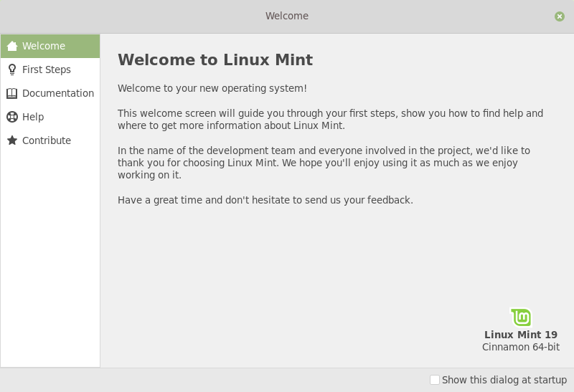Viewport: 574px width, 392px height.
Task: Click the "Linux Mint 19" version text
Action: 521,335
